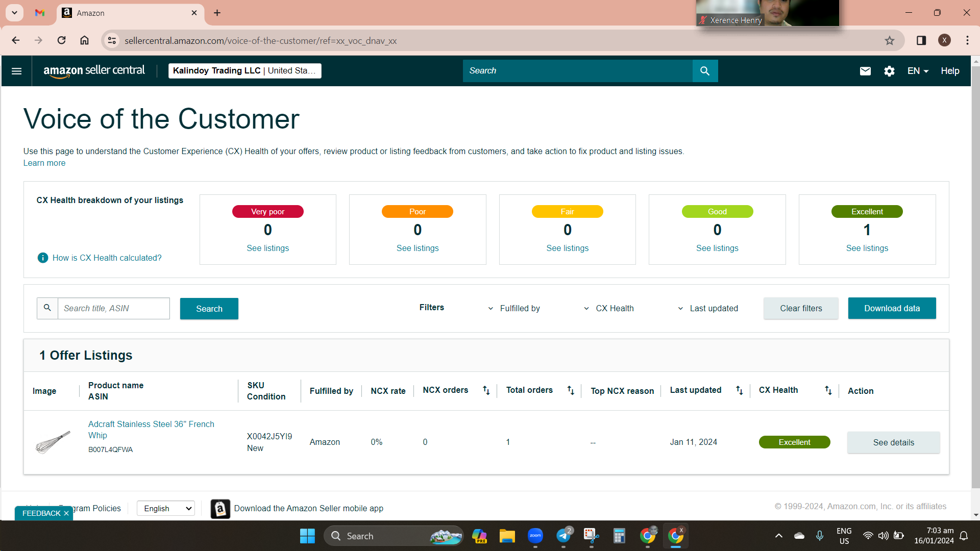This screenshot has height=551, width=980.
Task: Open the tab search dropdown arrow
Action: 15,13
